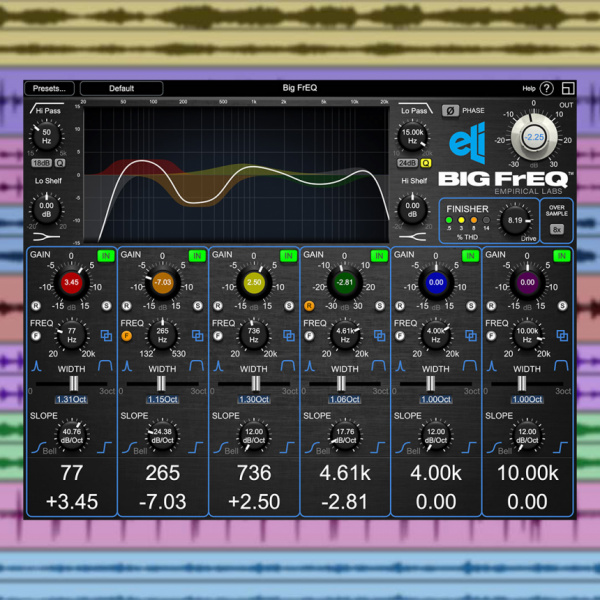Toggle the yellow Lo Pass Q button

426,163
